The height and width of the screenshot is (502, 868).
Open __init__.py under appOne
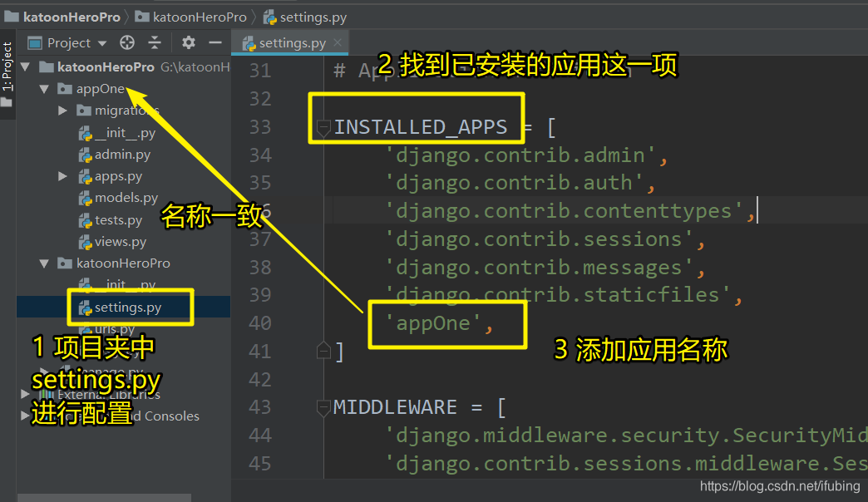pyautogui.click(x=125, y=133)
